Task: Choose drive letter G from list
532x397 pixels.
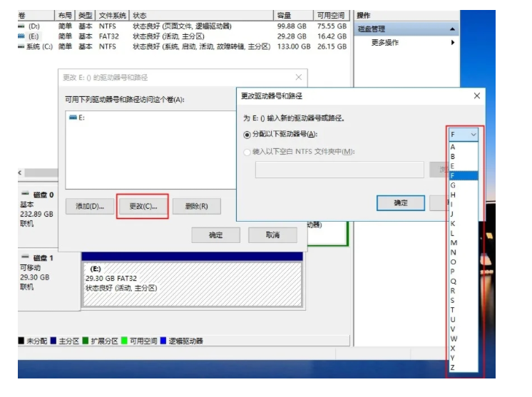Action: point(454,185)
